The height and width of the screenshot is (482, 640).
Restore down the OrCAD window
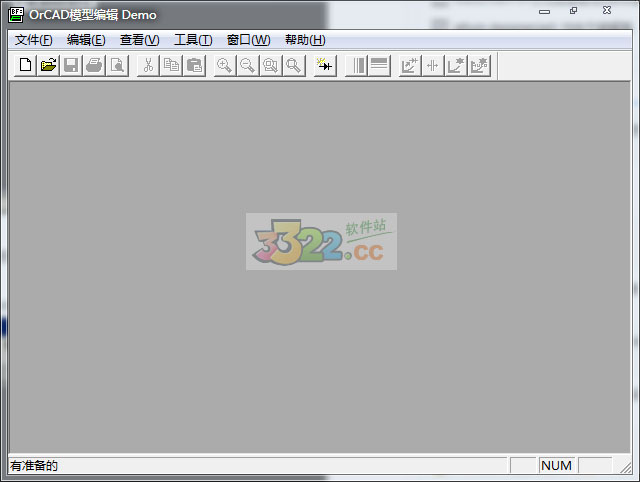click(x=574, y=11)
